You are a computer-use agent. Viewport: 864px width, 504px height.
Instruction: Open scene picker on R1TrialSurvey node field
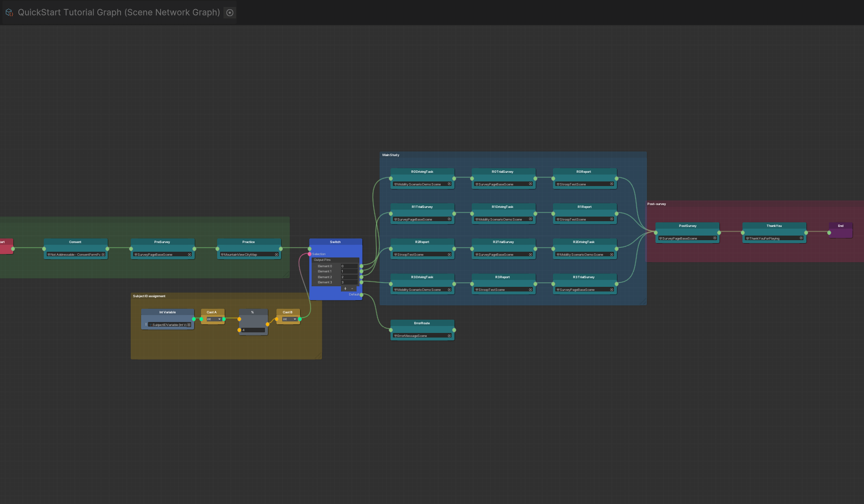point(449,219)
